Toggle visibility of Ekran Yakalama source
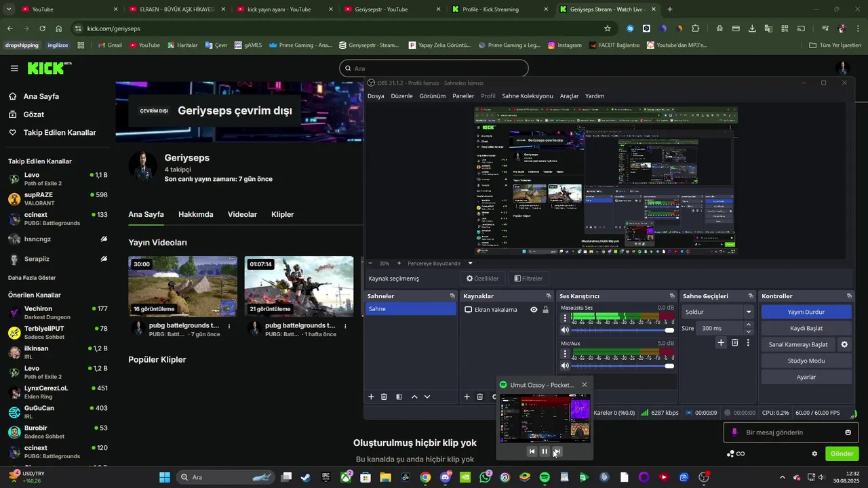868x488 pixels. click(534, 310)
